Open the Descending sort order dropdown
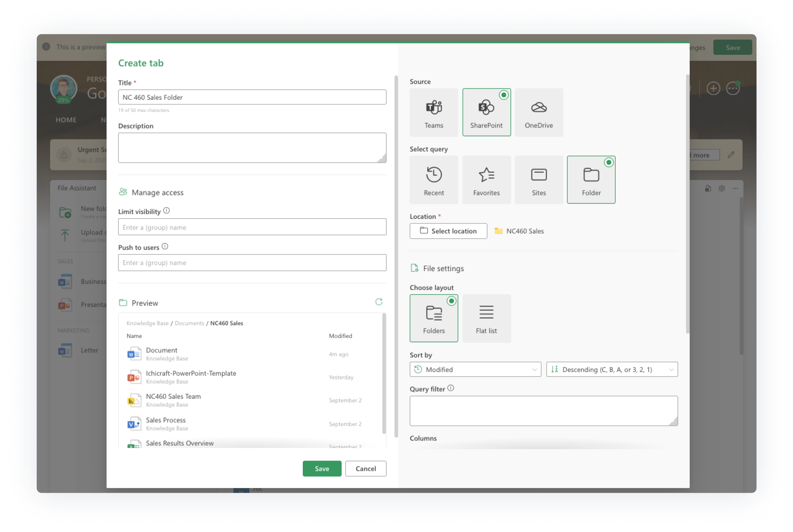 click(612, 369)
